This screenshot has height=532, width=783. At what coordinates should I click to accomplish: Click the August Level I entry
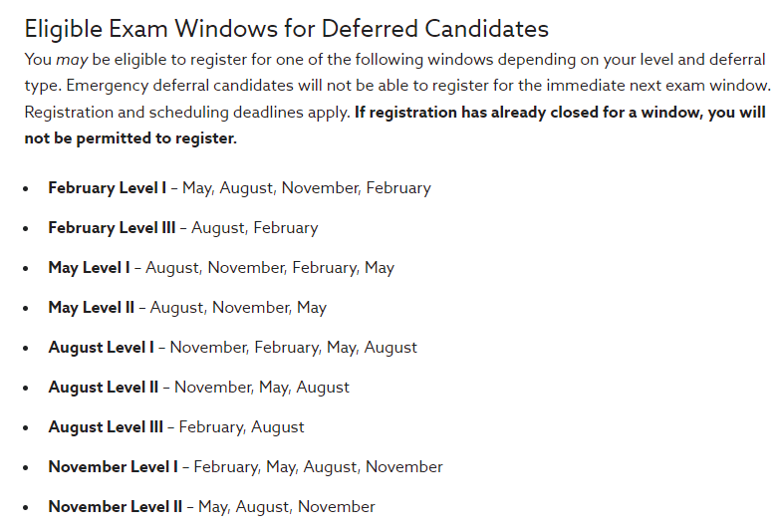point(233,348)
